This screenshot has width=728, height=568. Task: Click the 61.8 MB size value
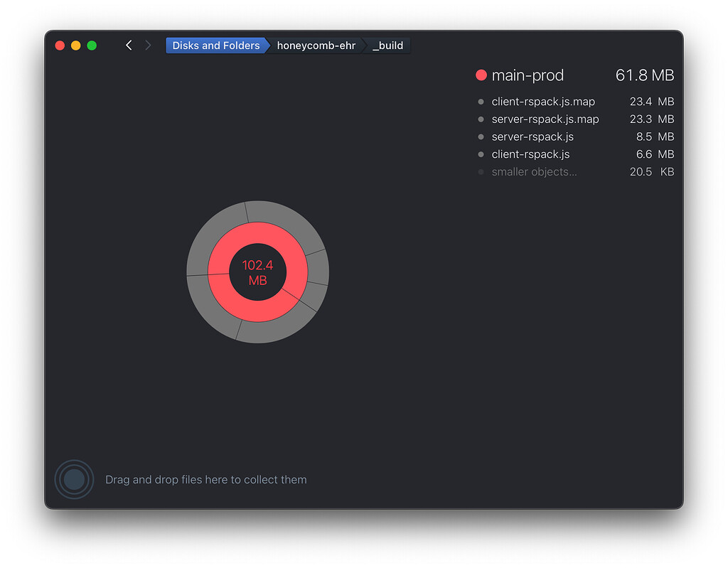point(645,75)
